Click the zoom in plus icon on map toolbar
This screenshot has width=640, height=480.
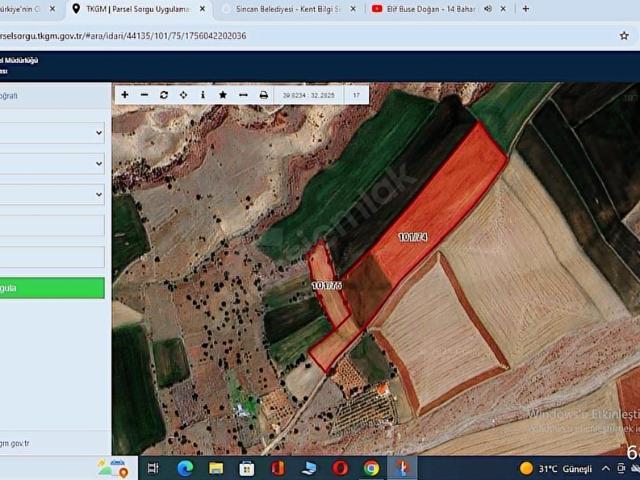tap(125, 95)
